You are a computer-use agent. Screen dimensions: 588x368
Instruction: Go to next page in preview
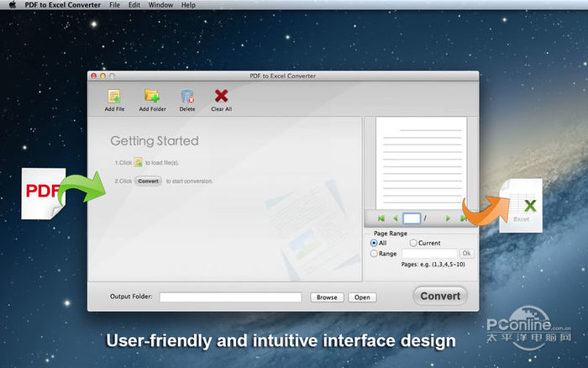(448, 218)
